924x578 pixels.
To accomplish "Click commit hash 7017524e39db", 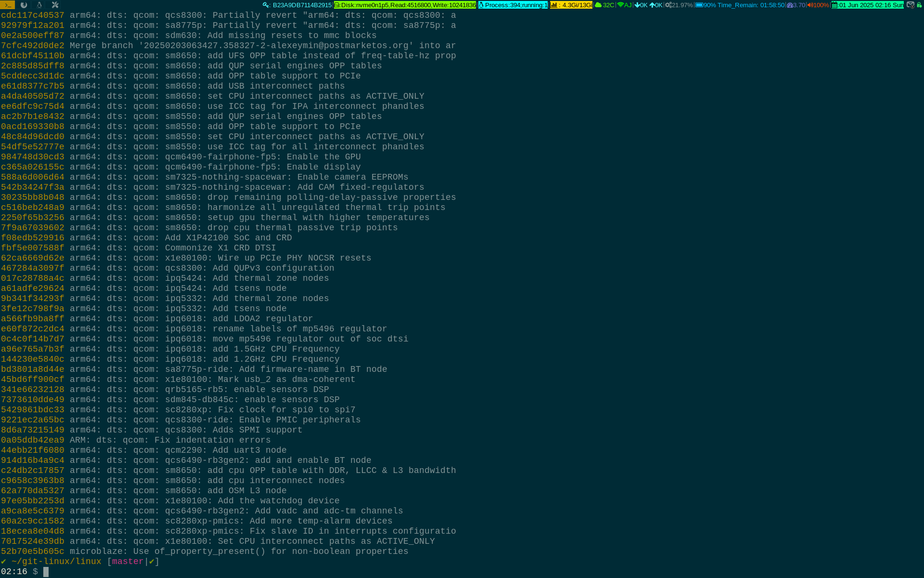I will click(x=32, y=541).
